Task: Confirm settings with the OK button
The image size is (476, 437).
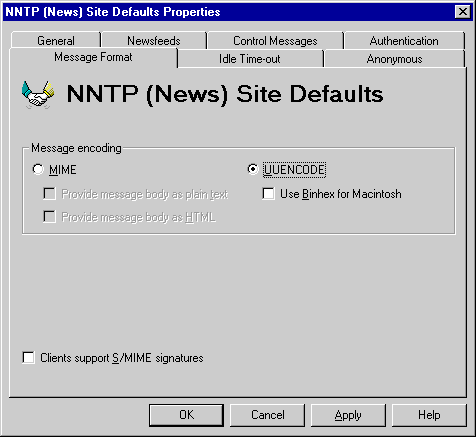Action: pos(186,415)
